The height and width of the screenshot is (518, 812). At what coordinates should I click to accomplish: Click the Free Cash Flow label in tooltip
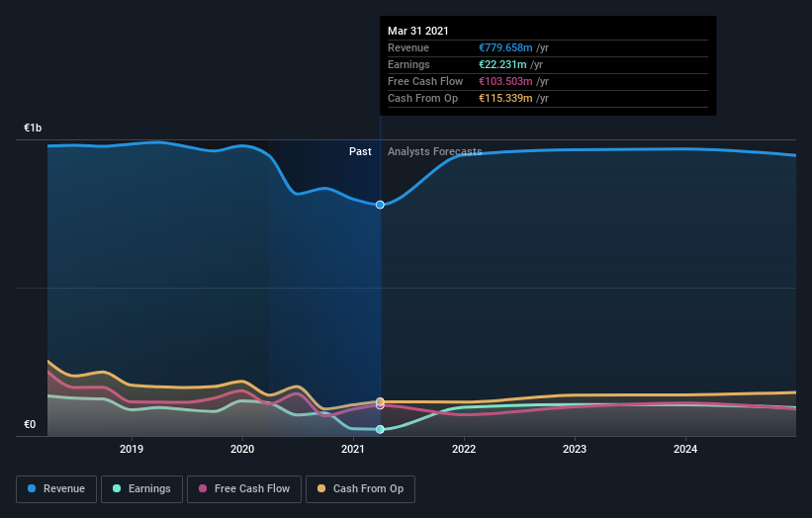pyautogui.click(x=425, y=81)
